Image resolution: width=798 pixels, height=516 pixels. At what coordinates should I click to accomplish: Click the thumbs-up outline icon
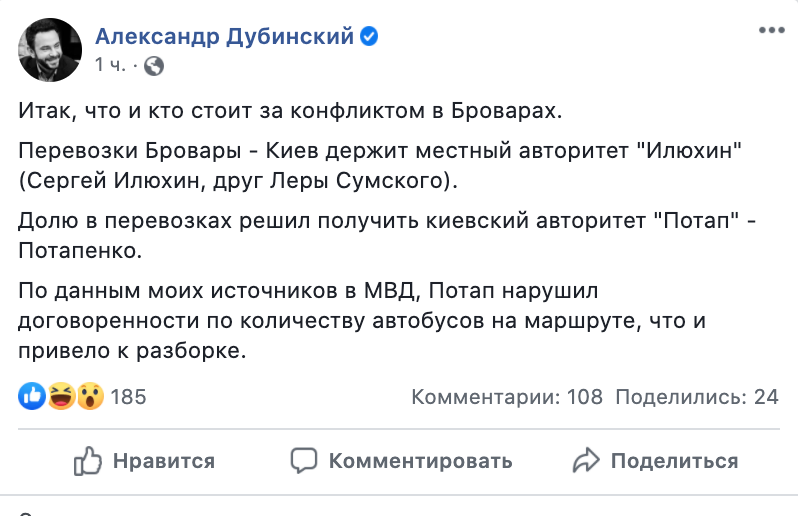coord(89,460)
